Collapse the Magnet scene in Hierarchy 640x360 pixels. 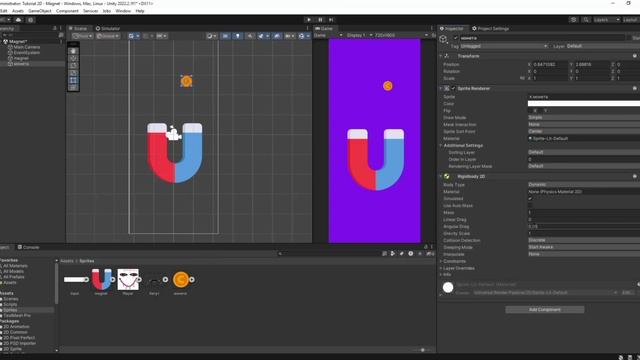2,42
